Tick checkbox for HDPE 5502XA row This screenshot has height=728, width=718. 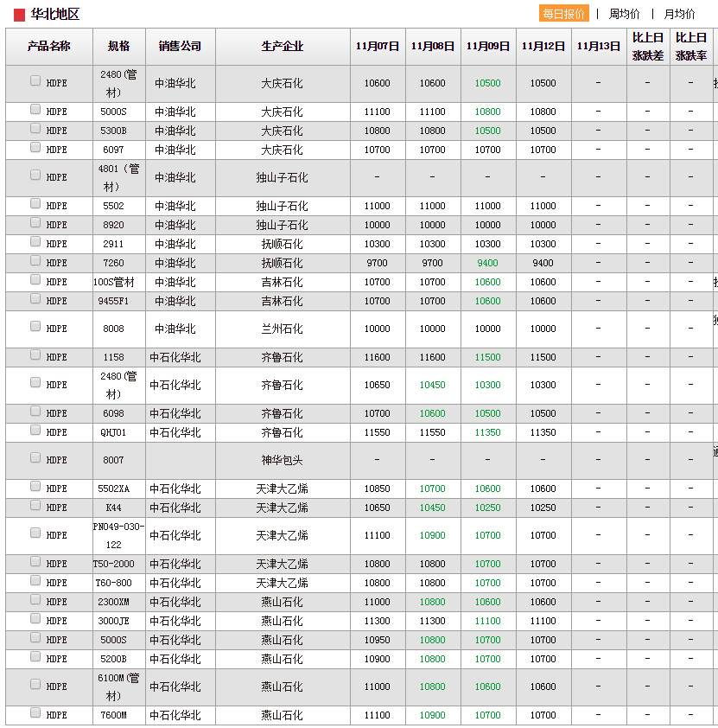35,486
